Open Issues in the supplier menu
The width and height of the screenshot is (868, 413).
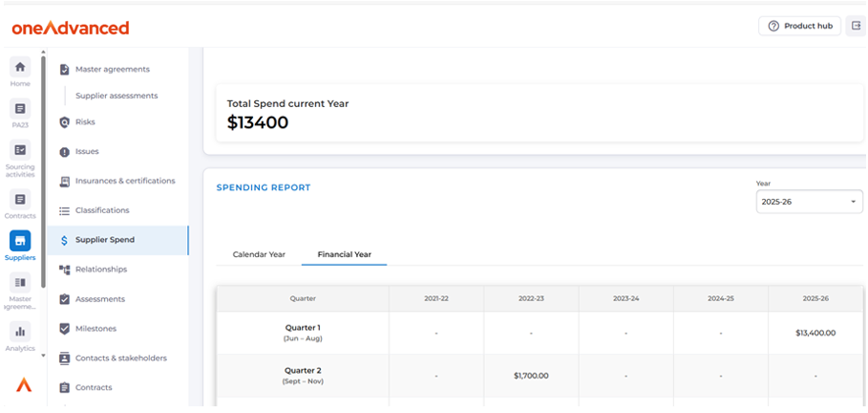pyautogui.click(x=87, y=152)
